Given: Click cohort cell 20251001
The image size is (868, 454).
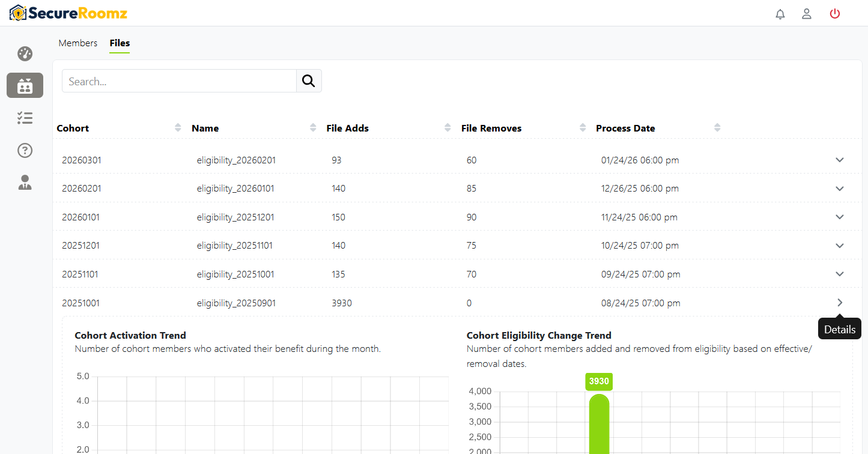Looking at the screenshot, I should click(80, 303).
